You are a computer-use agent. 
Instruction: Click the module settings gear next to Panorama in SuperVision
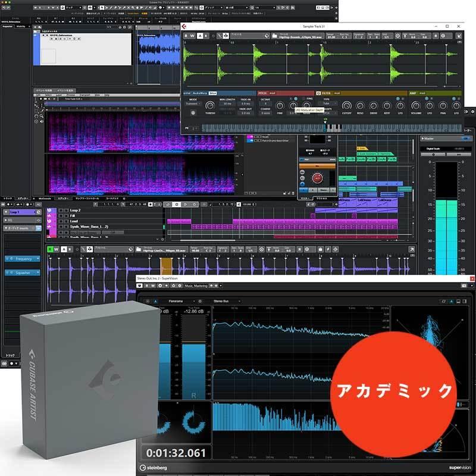[x=200, y=301]
